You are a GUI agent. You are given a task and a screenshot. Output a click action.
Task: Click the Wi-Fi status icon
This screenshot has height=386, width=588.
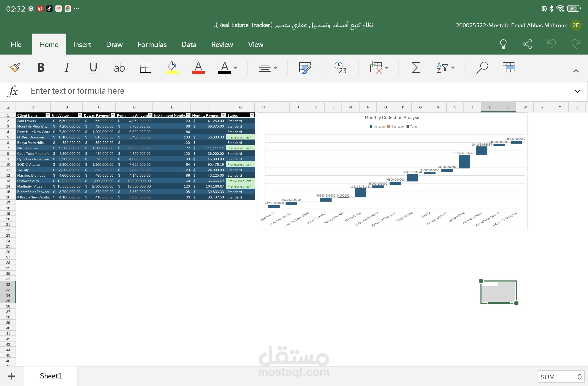coord(560,9)
